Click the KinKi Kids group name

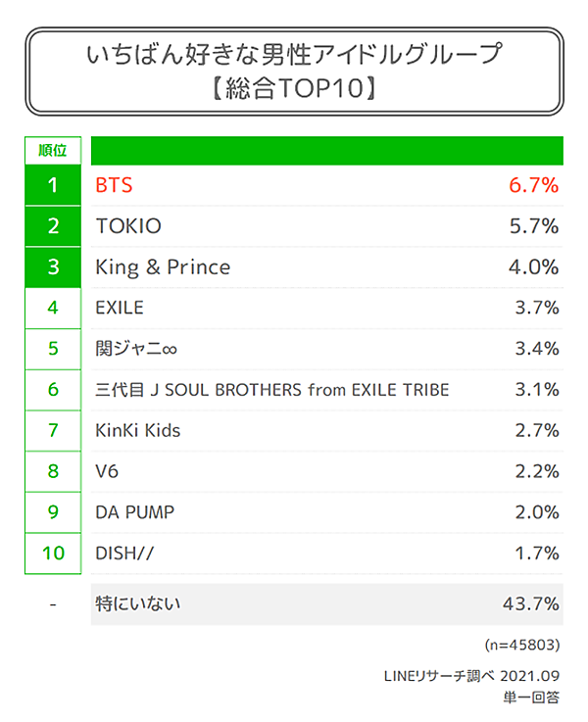pyautogui.click(x=138, y=430)
